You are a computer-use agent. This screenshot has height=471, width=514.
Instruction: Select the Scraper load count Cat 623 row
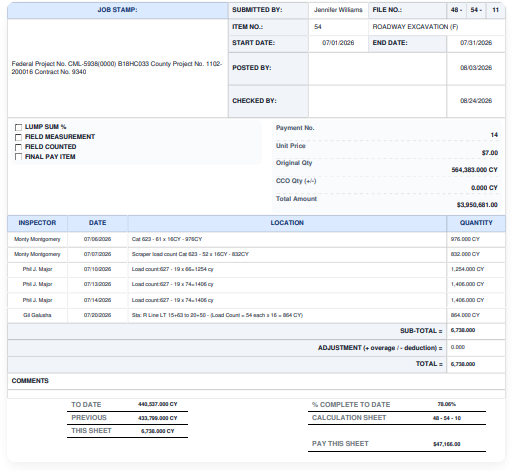tap(256, 254)
